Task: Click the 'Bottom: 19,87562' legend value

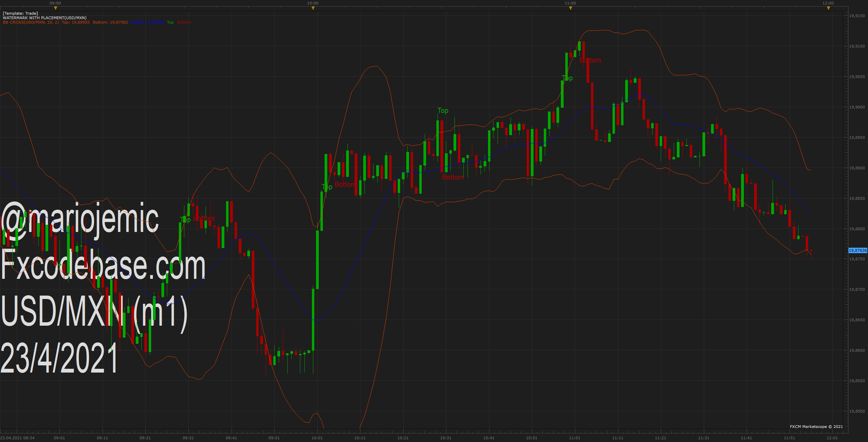Action: (110, 22)
